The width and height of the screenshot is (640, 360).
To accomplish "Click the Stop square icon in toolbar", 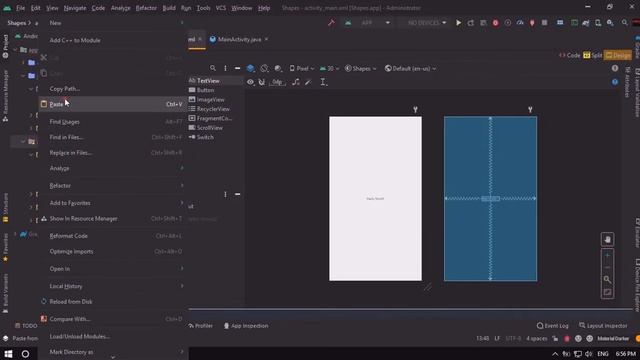I will click(544, 23).
